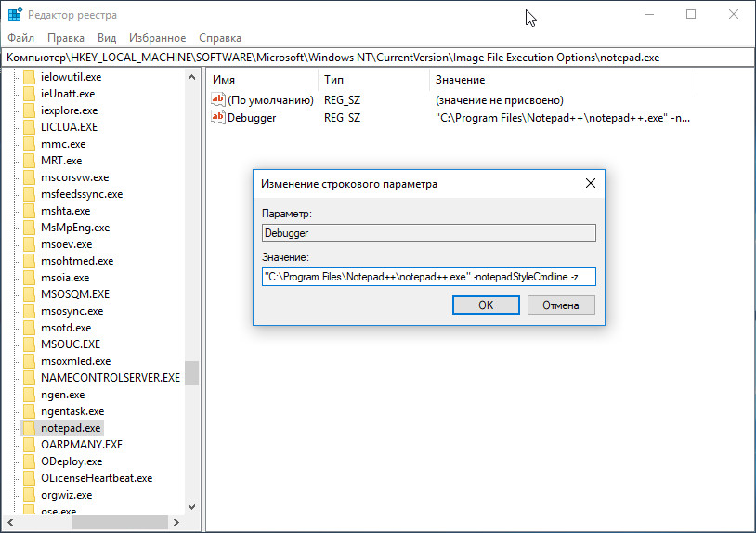Select the OARPMANY.EXE tree key
Screen dimensions: 756x533
click(82, 445)
